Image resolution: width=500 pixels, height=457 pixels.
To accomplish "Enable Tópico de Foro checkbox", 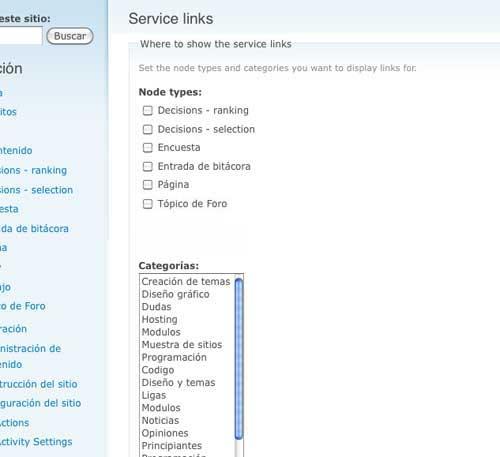I will [147, 204].
